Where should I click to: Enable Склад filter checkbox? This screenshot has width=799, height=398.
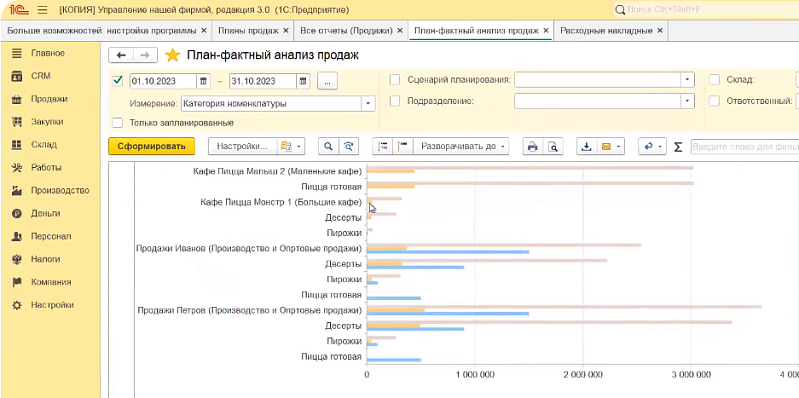click(x=715, y=80)
